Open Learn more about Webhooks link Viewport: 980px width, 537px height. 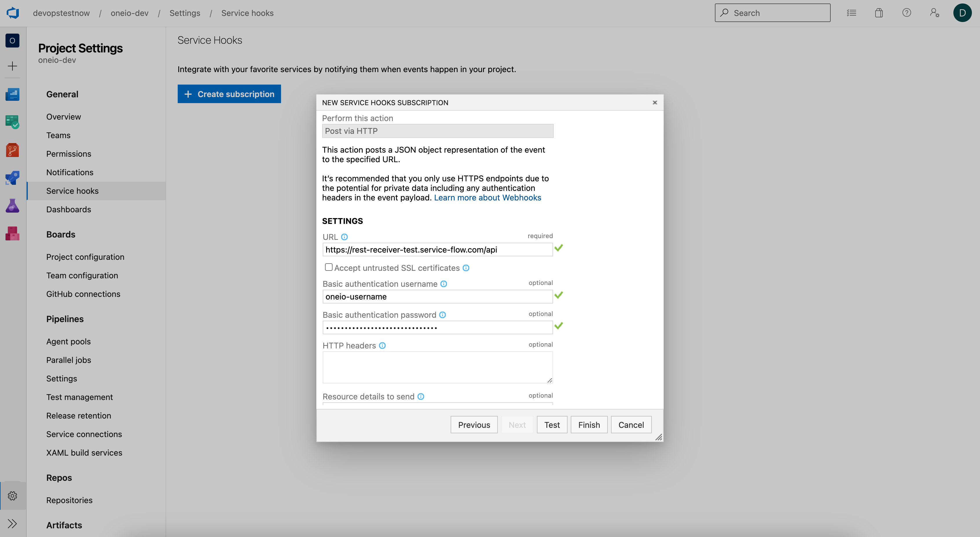coord(487,198)
